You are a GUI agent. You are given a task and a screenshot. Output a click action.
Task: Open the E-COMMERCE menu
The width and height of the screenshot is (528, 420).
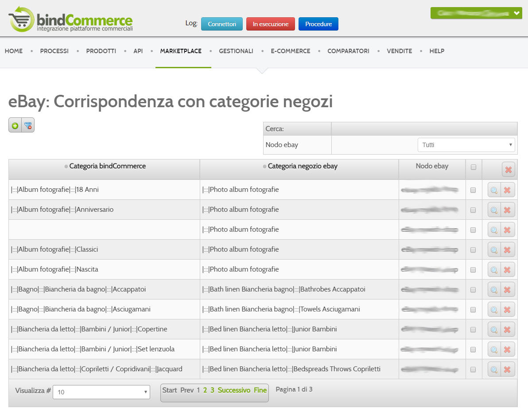pyautogui.click(x=291, y=51)
